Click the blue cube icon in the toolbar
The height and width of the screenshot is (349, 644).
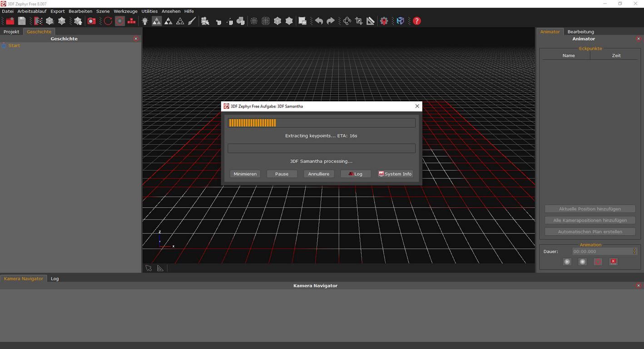[401, 21]
